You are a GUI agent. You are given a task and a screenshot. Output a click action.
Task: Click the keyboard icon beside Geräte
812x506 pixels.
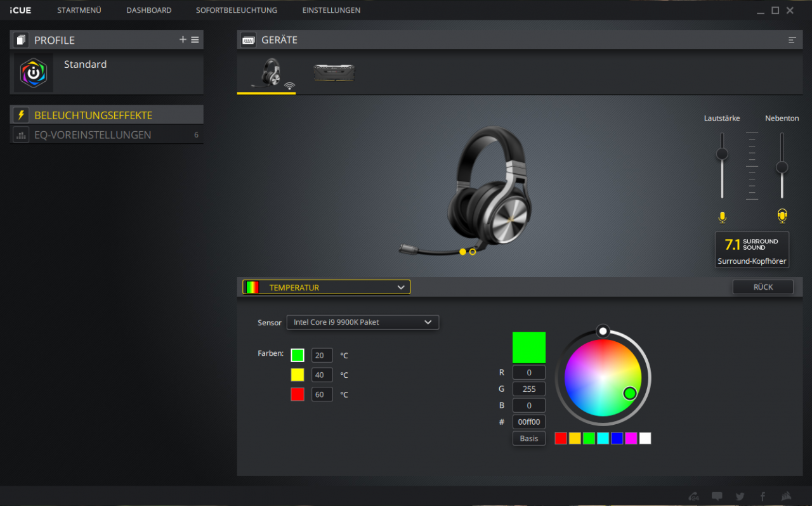coord(248,40)
